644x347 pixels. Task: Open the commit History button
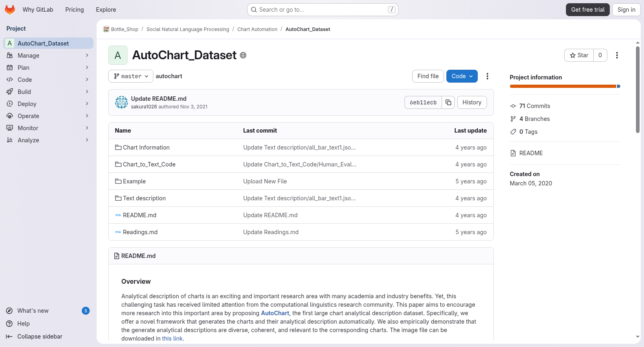click(x=472, y=102)
